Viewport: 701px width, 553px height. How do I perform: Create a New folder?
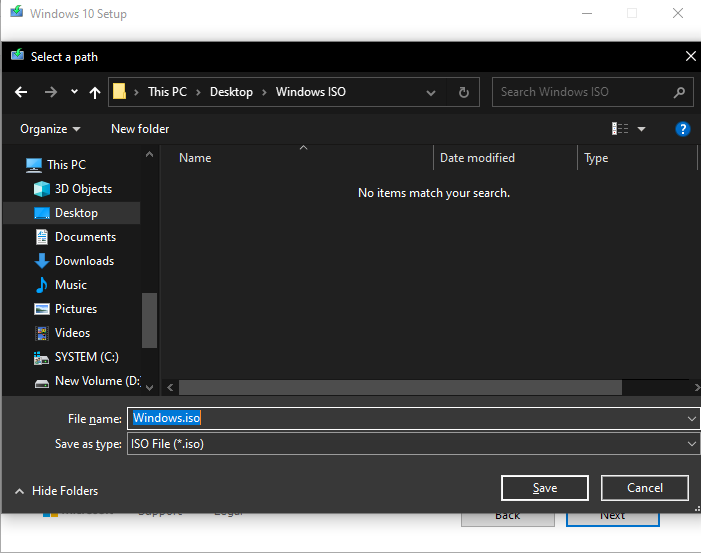(140, 129)
